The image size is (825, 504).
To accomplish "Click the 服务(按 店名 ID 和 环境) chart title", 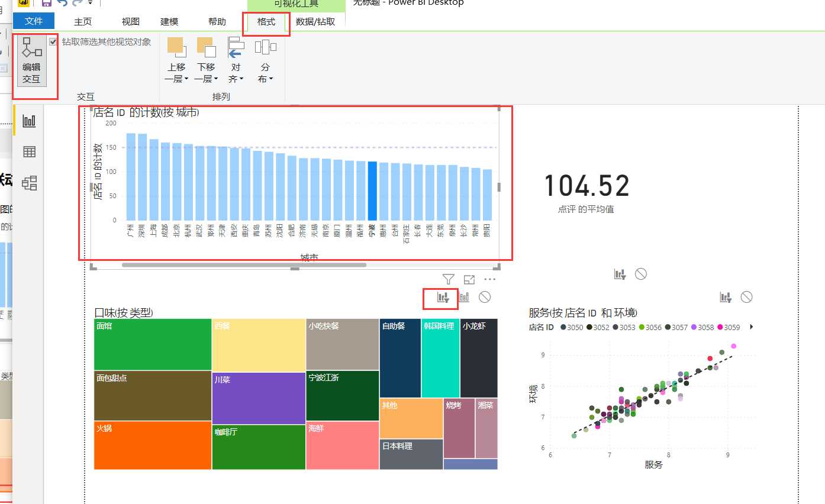I will [583, 312].
